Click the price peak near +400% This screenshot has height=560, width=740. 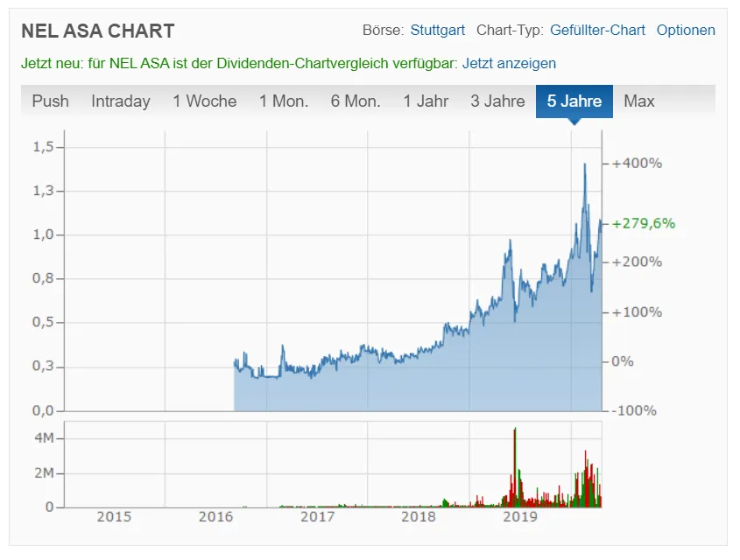pos(584,164)
